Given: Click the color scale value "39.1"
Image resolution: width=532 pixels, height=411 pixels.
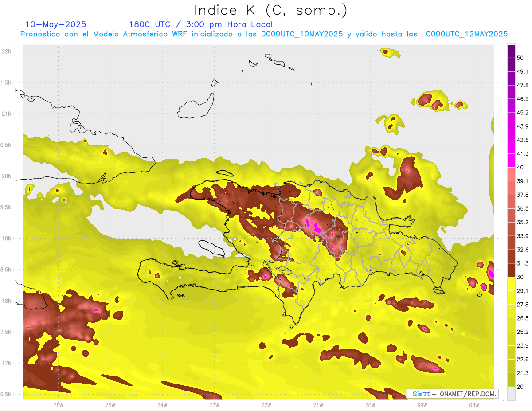Looking at the screenshot, I should [523, 181].
